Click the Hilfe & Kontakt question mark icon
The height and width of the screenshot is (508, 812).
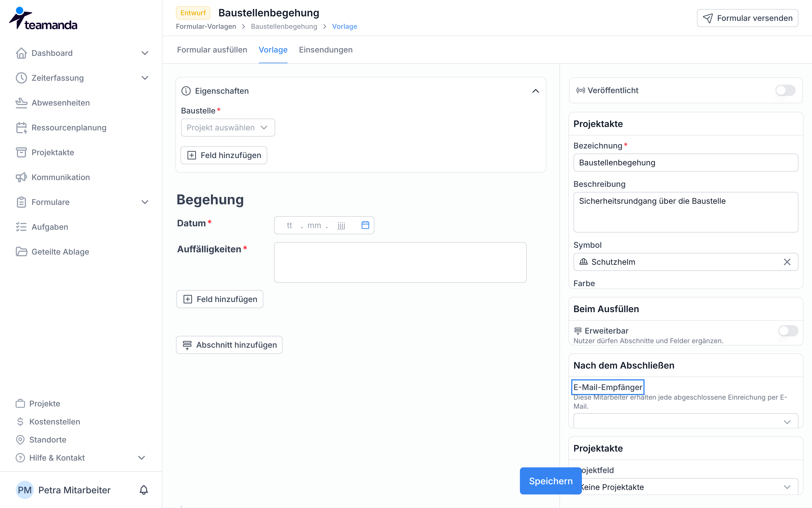(21, 458)
